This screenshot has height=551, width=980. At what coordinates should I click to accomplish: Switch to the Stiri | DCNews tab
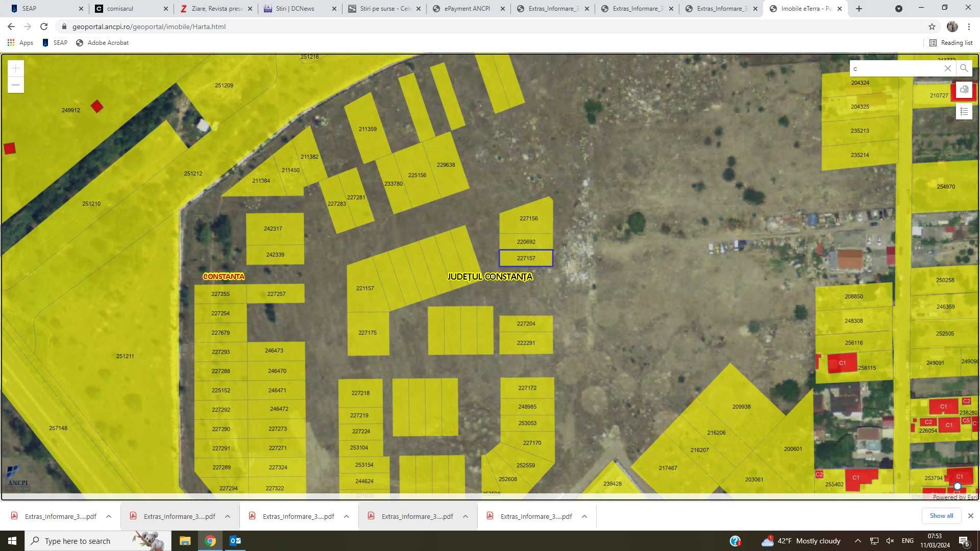300,9
